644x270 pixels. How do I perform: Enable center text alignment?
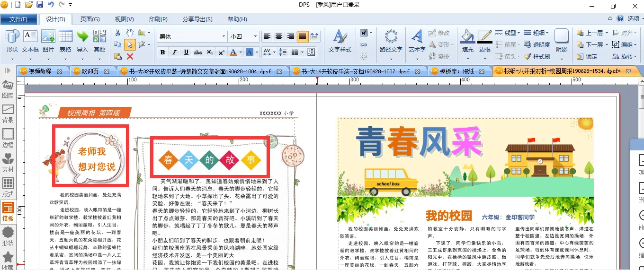click(279, 36)
